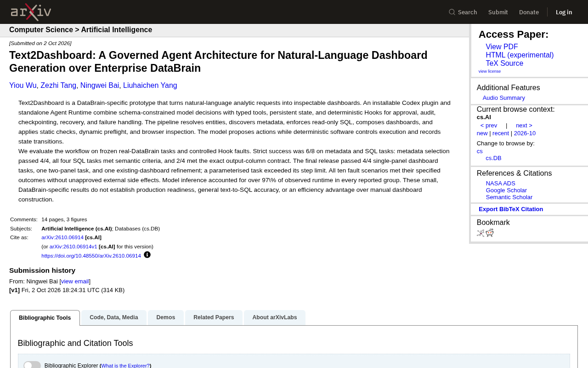Image resolution: width=588 pixels, height=368 pixels.
Task: Click the paper title heading text
Action: tap(218, 62)
